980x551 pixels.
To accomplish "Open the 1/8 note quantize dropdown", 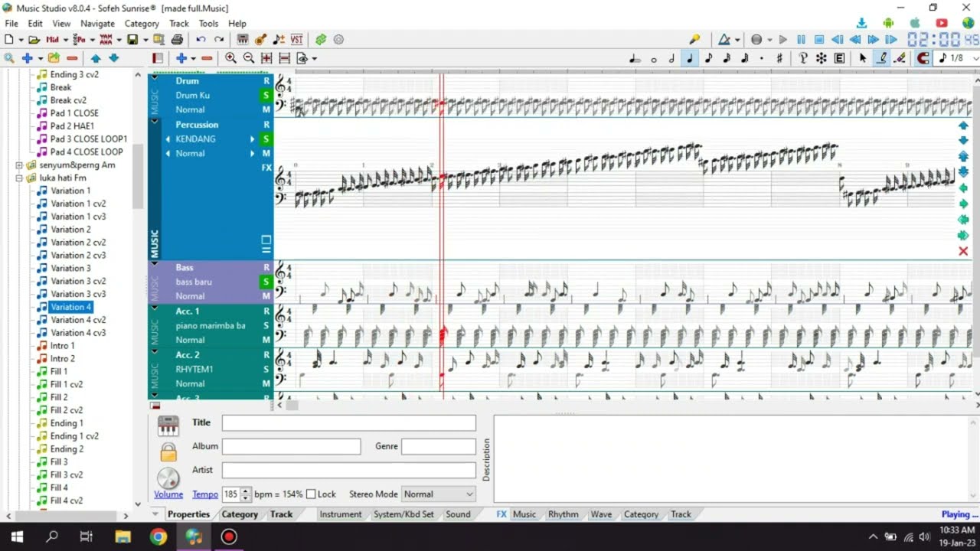I will pos(957,58).
